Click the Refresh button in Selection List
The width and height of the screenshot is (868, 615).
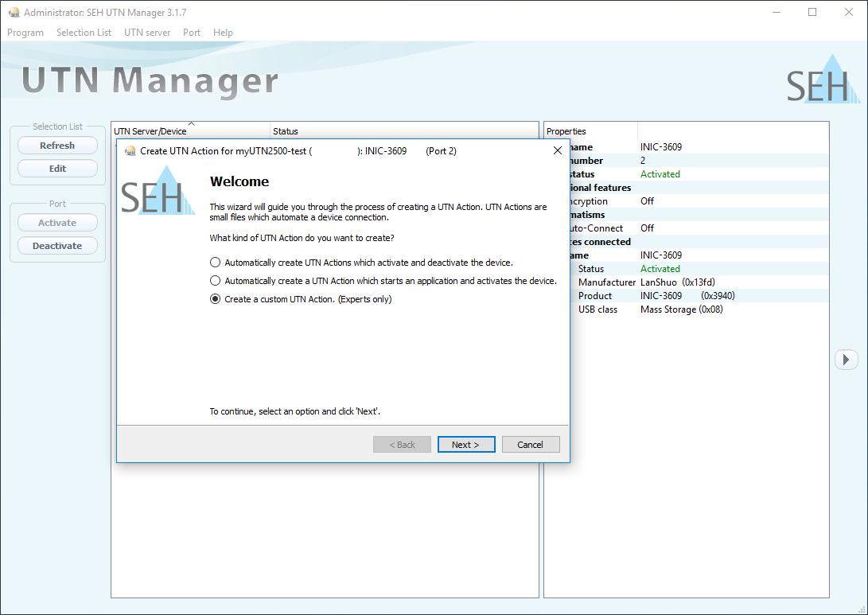pos(57,146)
